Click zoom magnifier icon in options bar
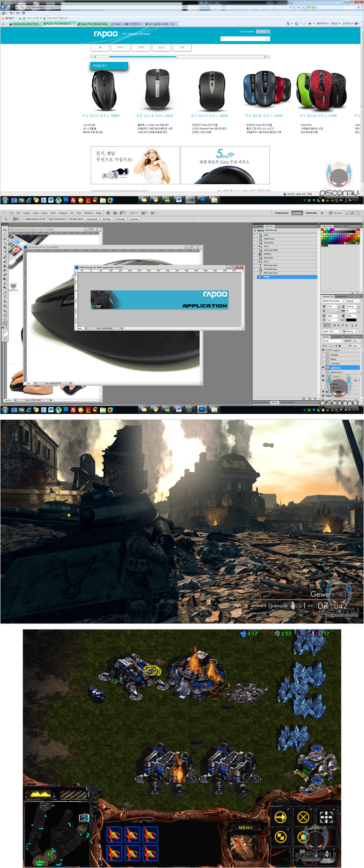Viewport: 364px width, 868px height. (x=5, y=219)
